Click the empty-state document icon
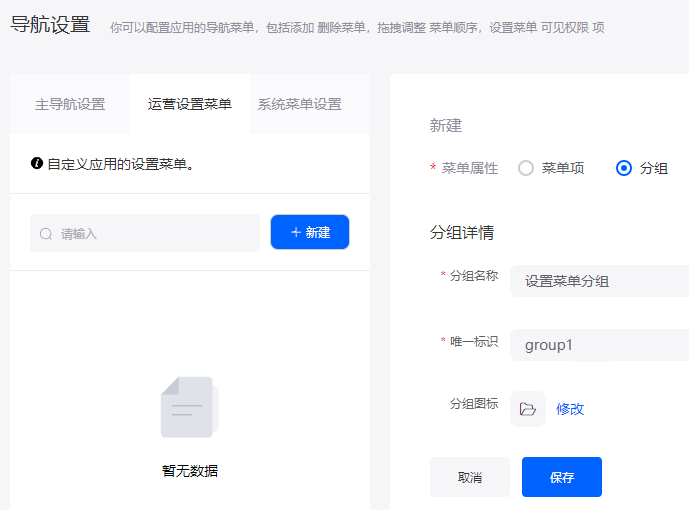 [189, 407]
